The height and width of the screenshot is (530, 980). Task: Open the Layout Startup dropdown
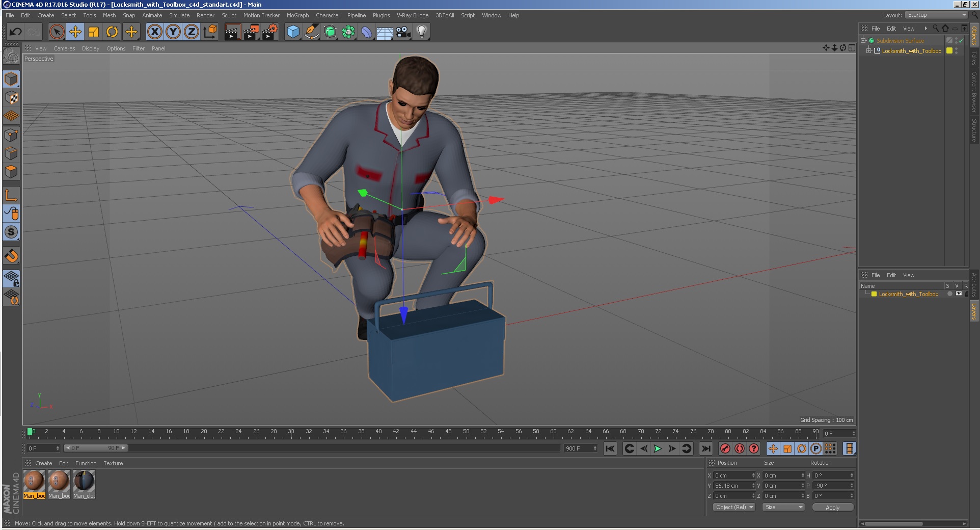coord(936,15)
